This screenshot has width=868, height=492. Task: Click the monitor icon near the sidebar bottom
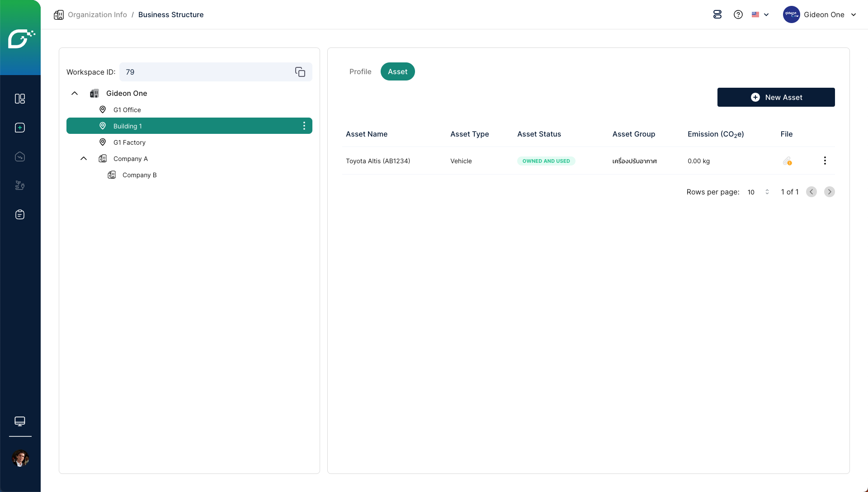tap(20, 421)
